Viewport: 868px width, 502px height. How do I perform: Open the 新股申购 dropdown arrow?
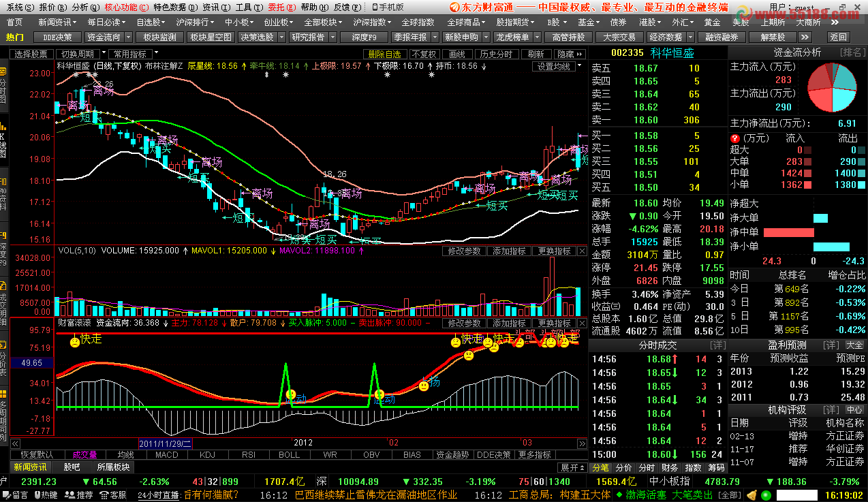tap(486, 37)
